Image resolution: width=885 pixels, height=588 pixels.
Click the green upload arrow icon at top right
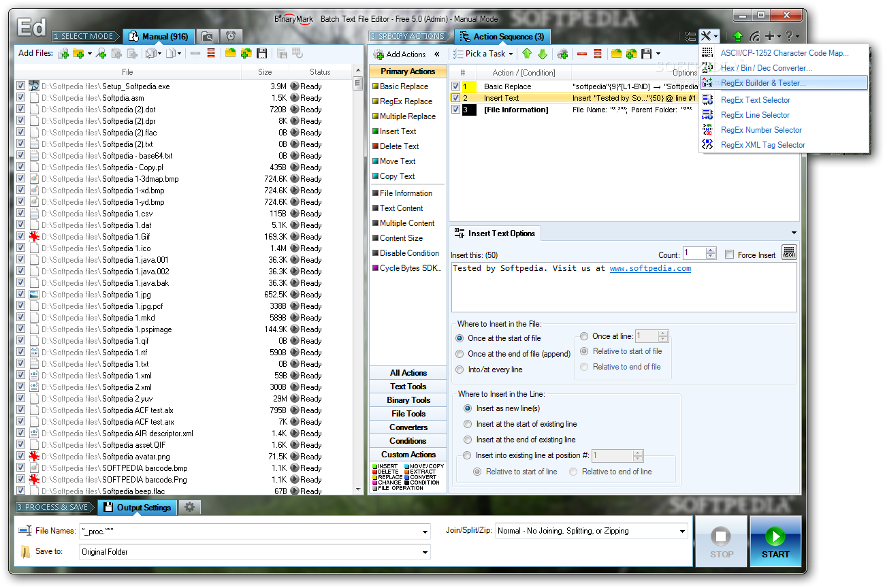click(738, 36)
